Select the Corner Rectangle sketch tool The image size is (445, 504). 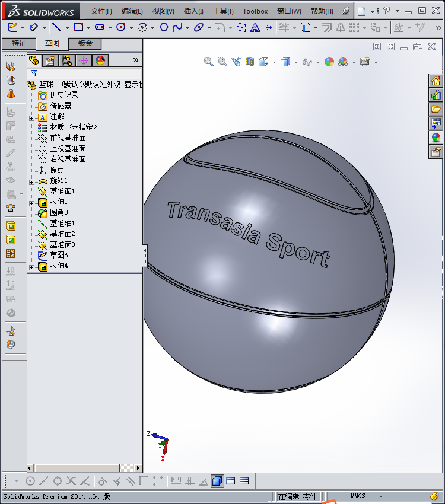tap(78, 27)
